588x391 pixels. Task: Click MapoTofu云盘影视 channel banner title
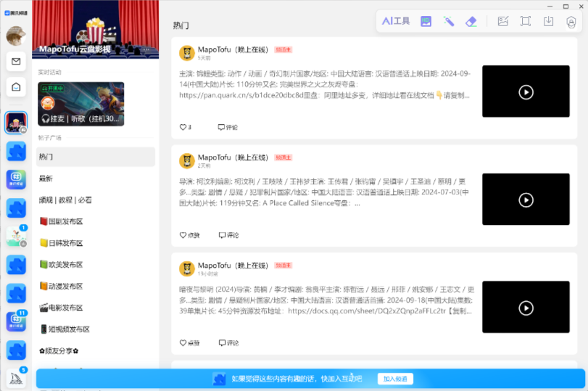click(75, 49)
